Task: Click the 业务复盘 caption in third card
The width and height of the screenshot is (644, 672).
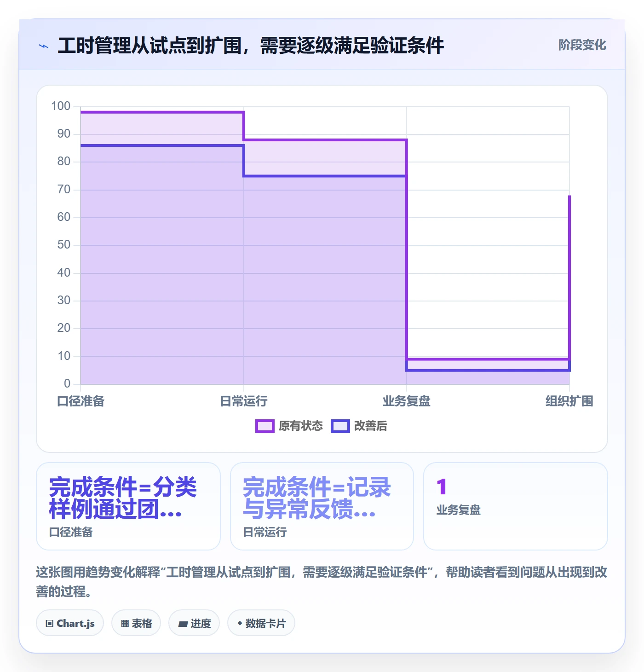Action: tap(459, 510)
